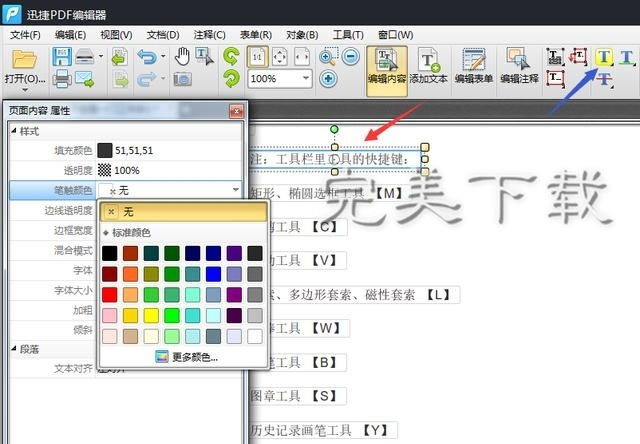Screen dimensions: 640x444
Task: Pick the bright yellow swatch
Action: tap(151, 315)
